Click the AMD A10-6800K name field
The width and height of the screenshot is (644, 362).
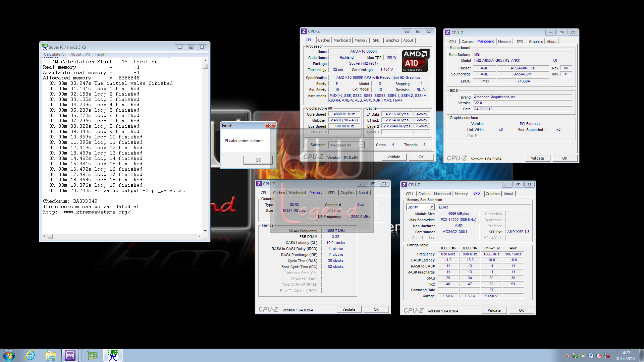point(363,52)
